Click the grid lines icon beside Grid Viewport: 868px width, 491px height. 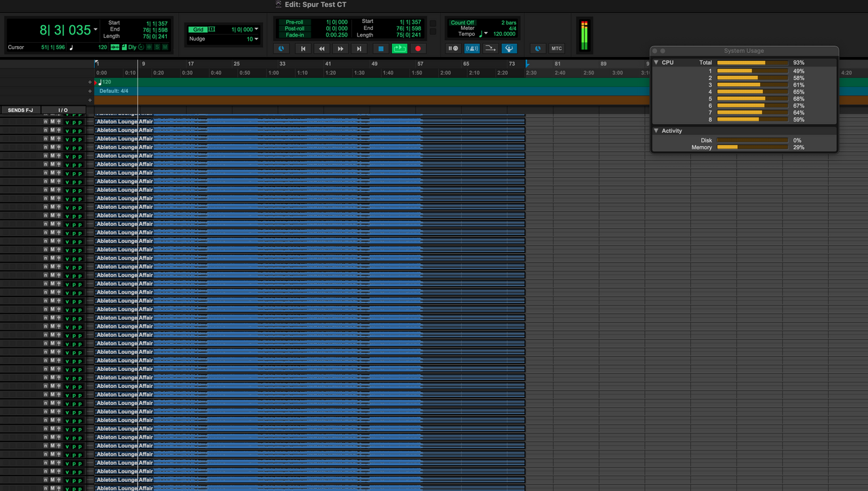[212, 29]
